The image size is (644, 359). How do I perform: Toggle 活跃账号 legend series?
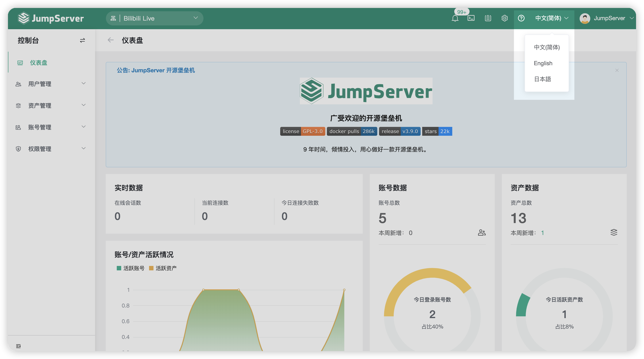click(131, 268)
